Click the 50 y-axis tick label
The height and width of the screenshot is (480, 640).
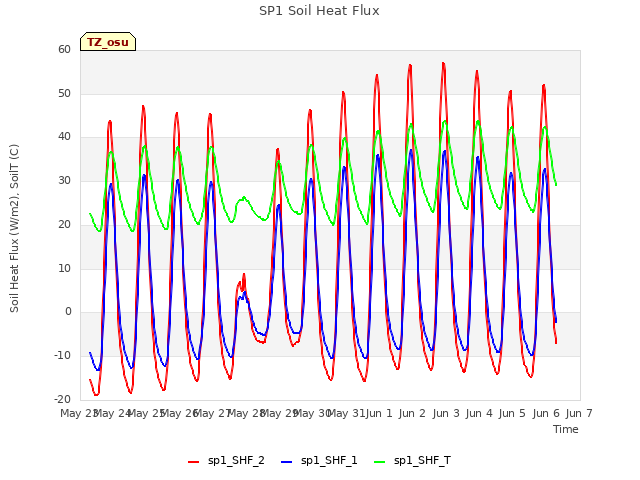[x=64, y=93]
